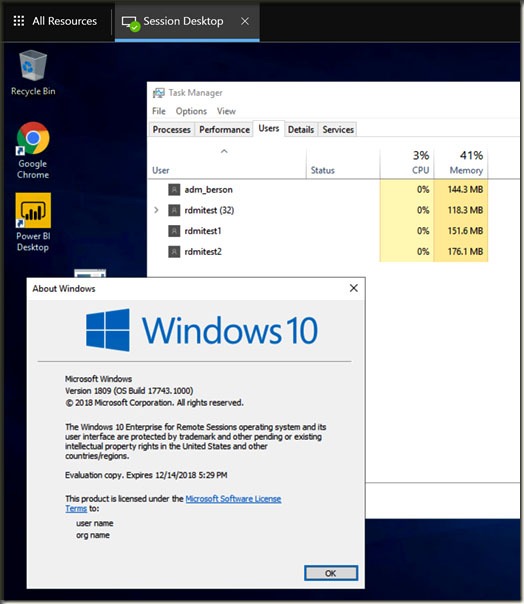Click the Version 1809 build text
Viewport: 524px width, 604px height.
[x=129, y=391]
